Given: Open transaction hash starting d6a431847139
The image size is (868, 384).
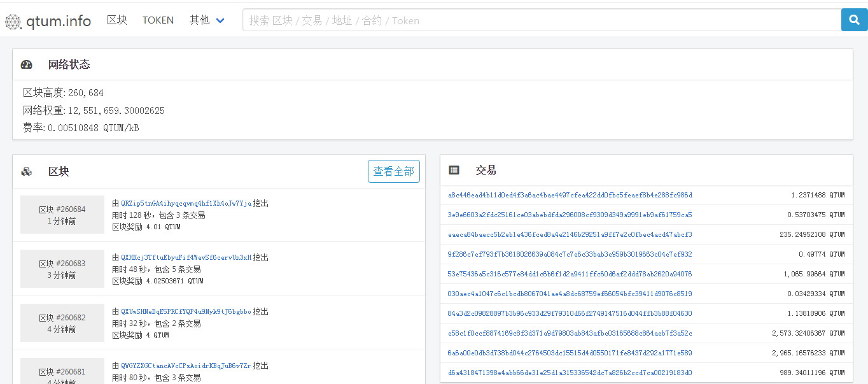Looking at the screenshot, I should coord(570,373).
